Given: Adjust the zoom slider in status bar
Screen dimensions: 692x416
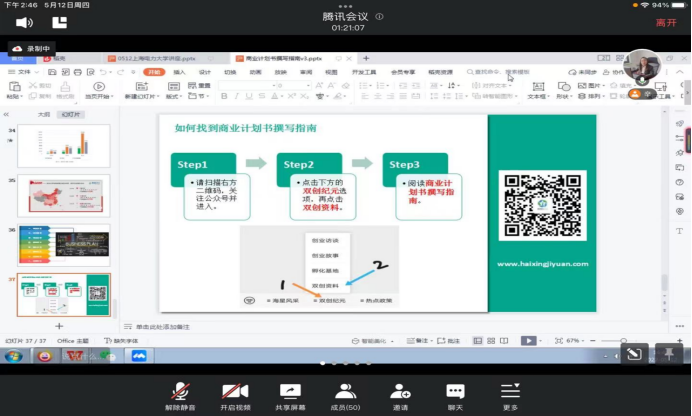Looking at the screenshot, I should pyautogui.click(x=624, y=341).
